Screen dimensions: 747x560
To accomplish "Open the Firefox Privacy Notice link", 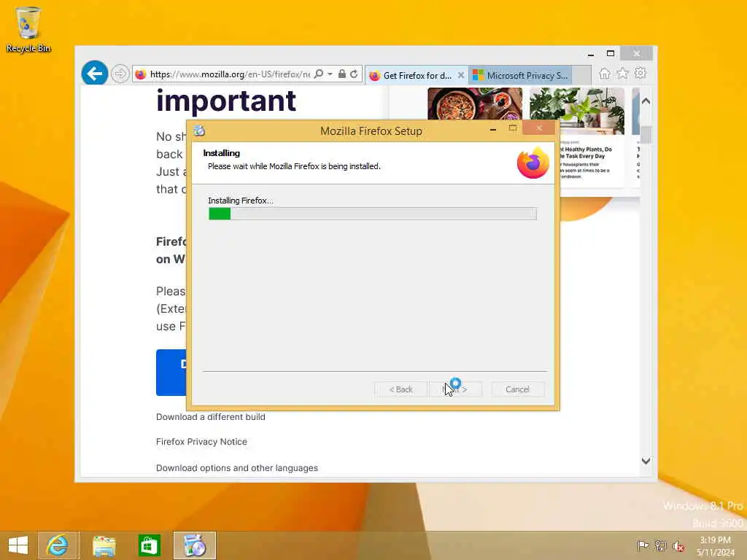I will coord(201,441).
